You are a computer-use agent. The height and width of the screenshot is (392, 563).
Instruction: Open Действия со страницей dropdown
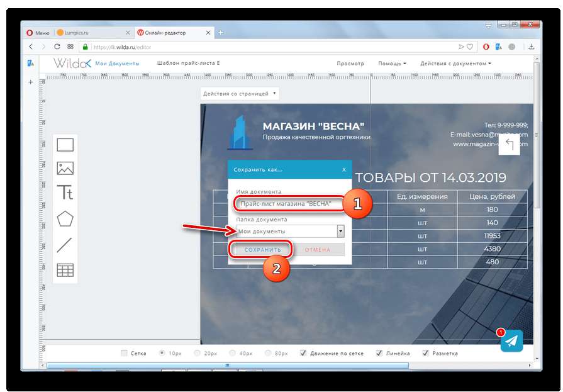click(240, 94)
